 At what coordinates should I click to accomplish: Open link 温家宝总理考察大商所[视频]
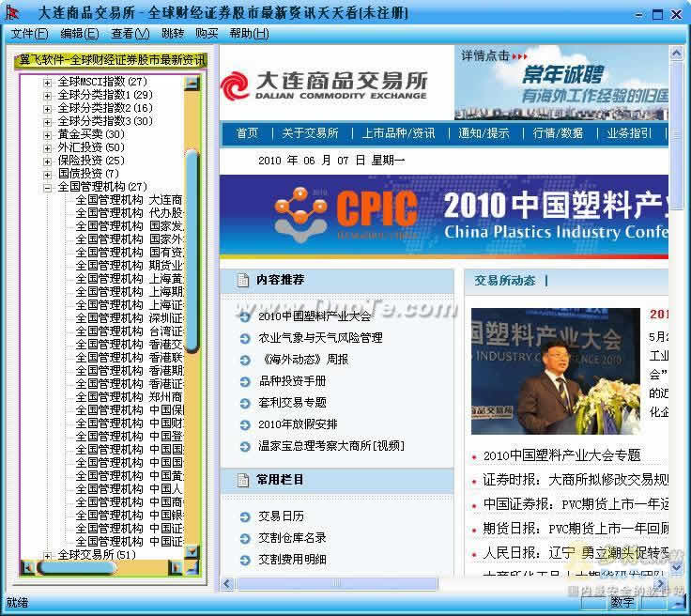tap(331, 446)
